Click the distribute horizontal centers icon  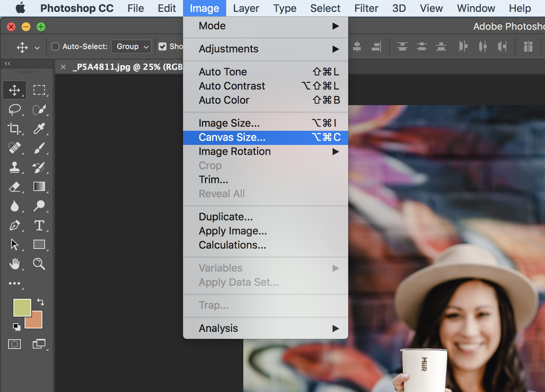[483, 46]
